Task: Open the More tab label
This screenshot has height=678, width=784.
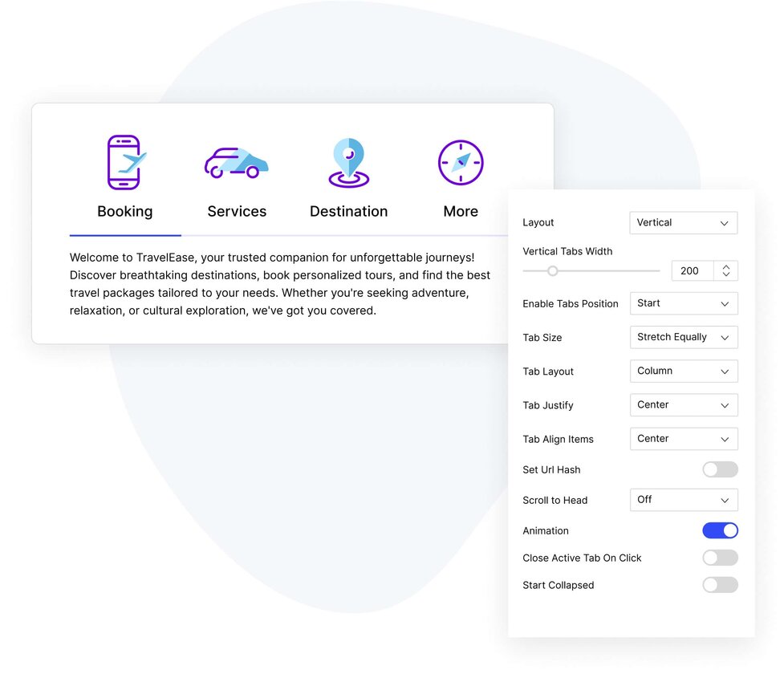Action: click(x=461, y=212)
